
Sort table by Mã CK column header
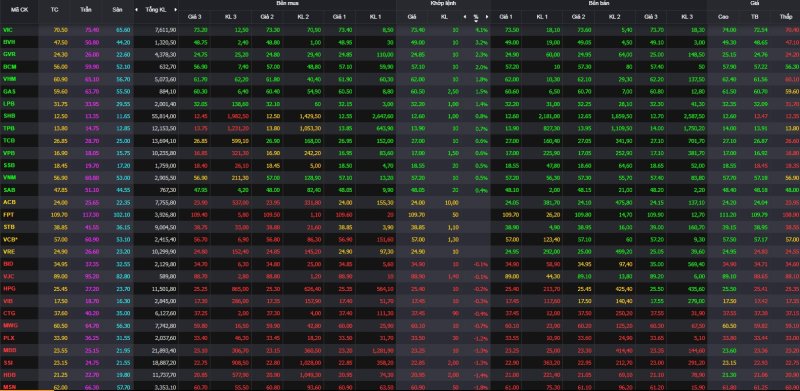[x=19, y=10]
